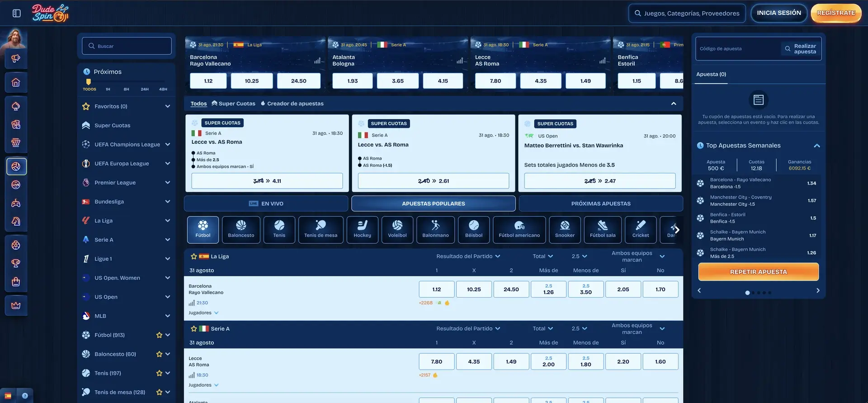868x403 pixels.
Task: Expand UEFA Champions League list
Action: (168, 144)
